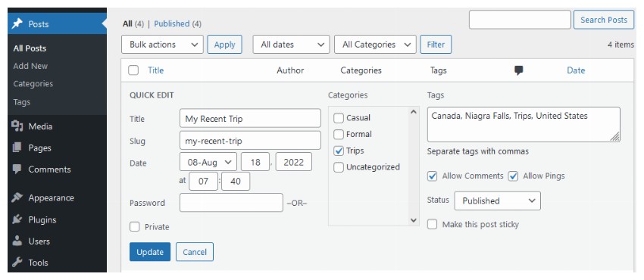Screen dimensions: 644x280
Task: Open the Bulk actions dropdown
Action: point(163,45)
